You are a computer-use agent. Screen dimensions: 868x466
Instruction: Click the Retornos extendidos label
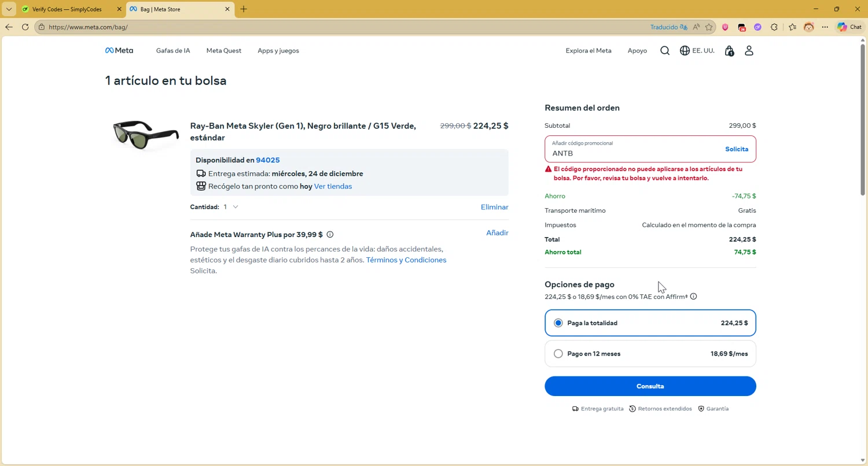(x=661, y=409)
